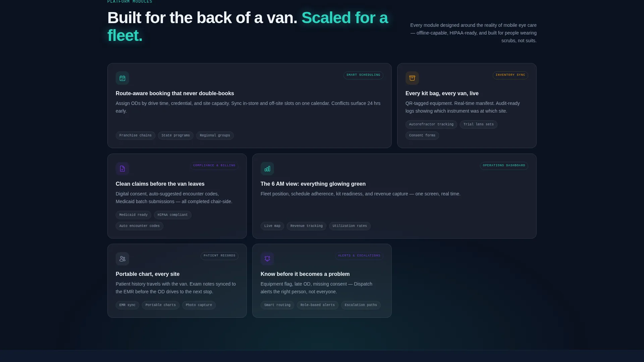Click the Alerts & Escalations badge
644x362 pixels.
click(x=359, y=256)
